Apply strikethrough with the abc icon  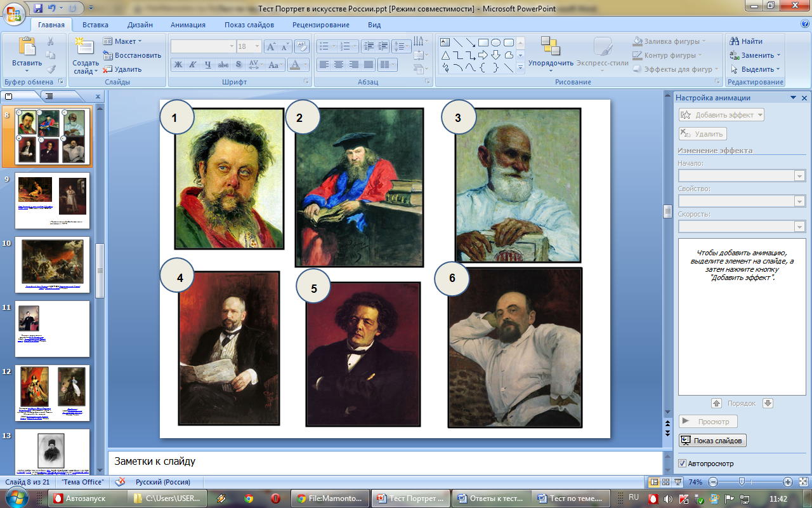click(223, 65)
